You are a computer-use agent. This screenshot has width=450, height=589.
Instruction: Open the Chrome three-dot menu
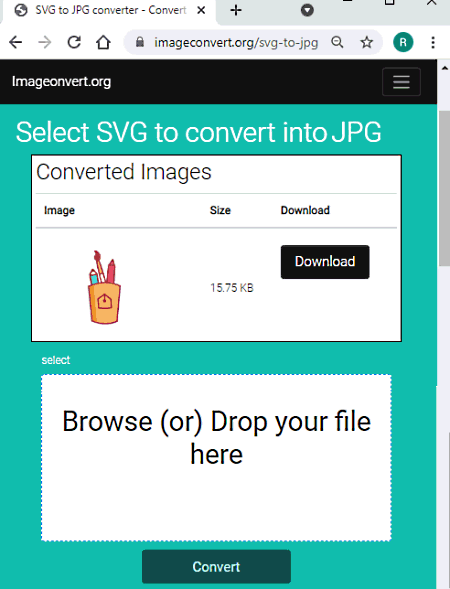[433, 42]
